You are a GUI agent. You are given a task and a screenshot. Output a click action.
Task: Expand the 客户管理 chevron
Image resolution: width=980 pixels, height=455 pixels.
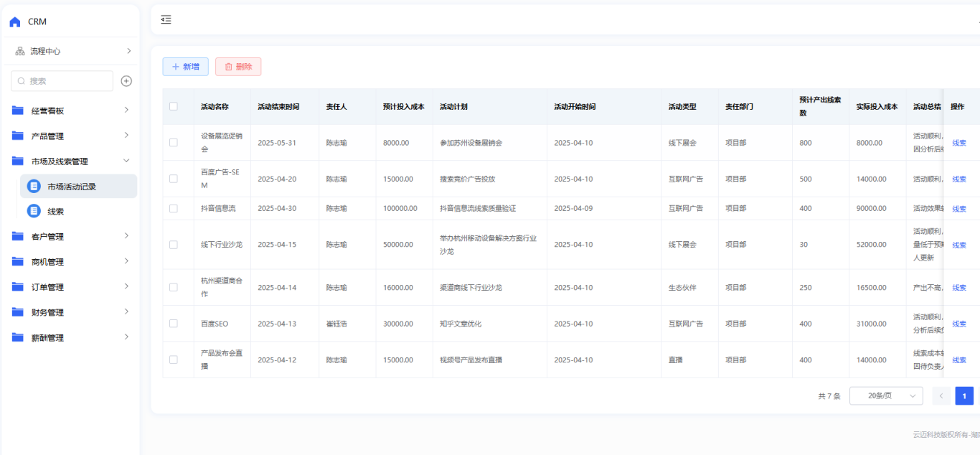coord(126,235)
